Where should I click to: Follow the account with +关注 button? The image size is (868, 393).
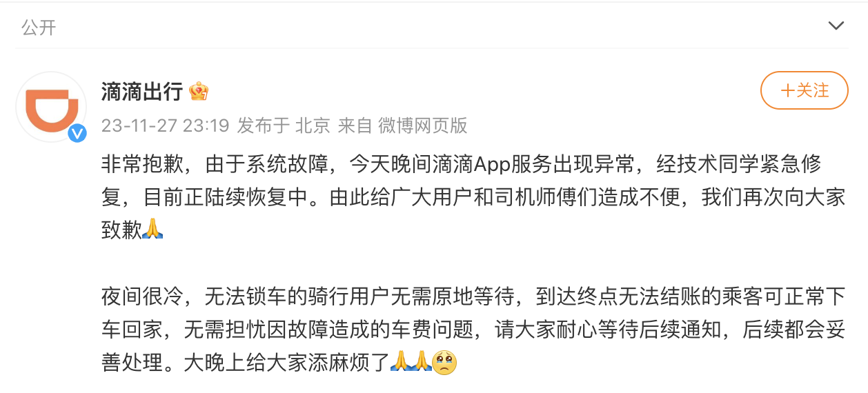804,90
